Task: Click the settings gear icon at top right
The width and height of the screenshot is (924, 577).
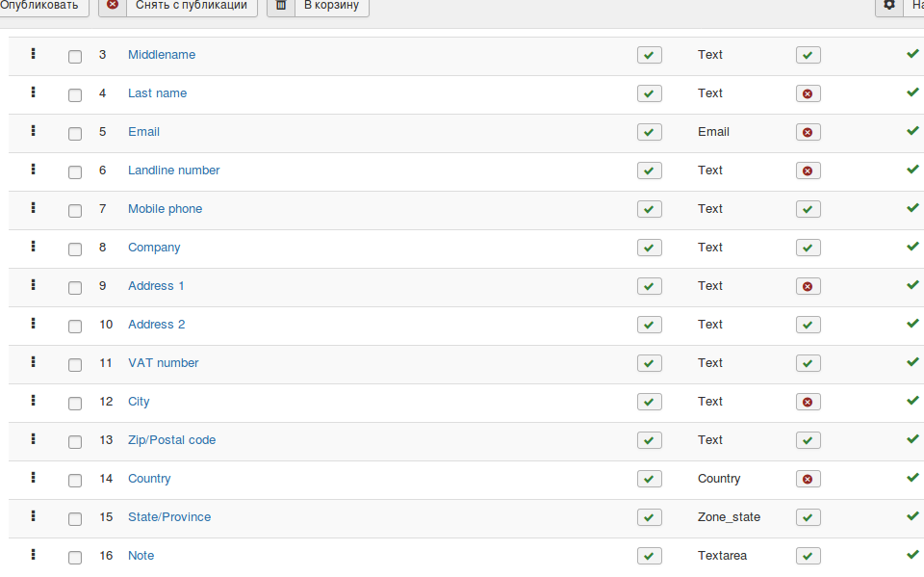Action: (889, 5)
